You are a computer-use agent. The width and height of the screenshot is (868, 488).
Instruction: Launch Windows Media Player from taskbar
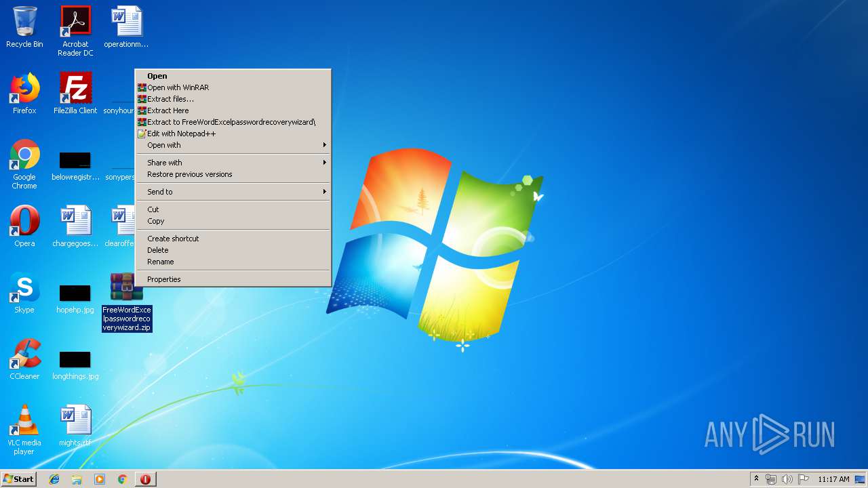[x=100, y=479]
